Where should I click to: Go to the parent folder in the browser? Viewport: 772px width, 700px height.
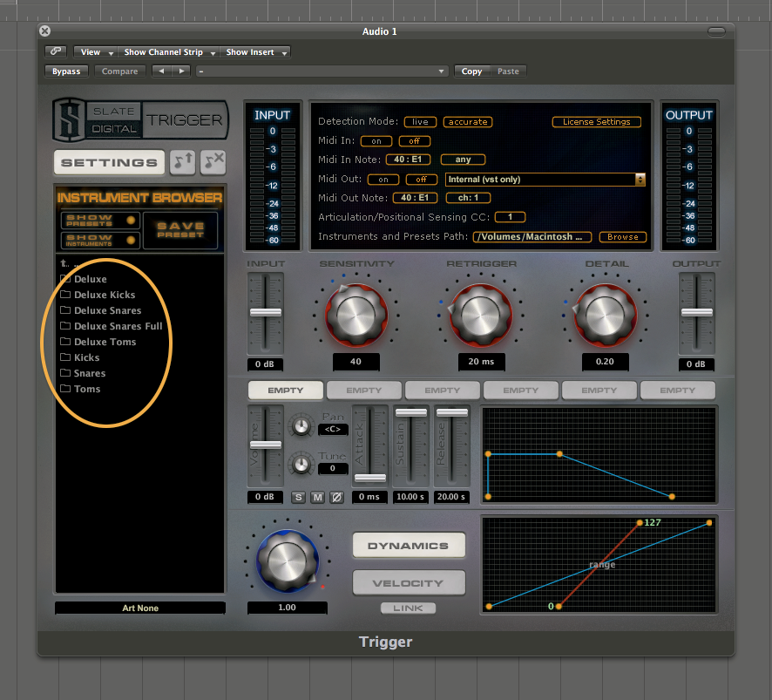tap(64, 263)
